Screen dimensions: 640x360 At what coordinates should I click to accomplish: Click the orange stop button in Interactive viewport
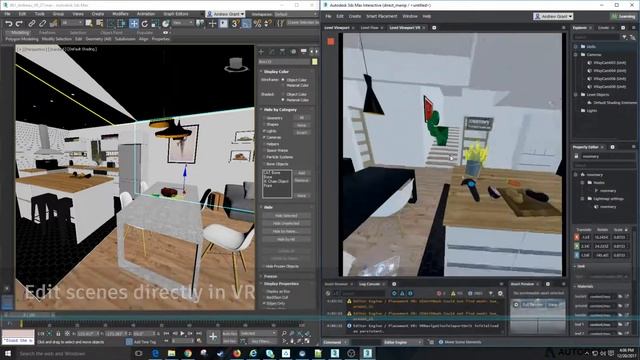click(331, 41)
